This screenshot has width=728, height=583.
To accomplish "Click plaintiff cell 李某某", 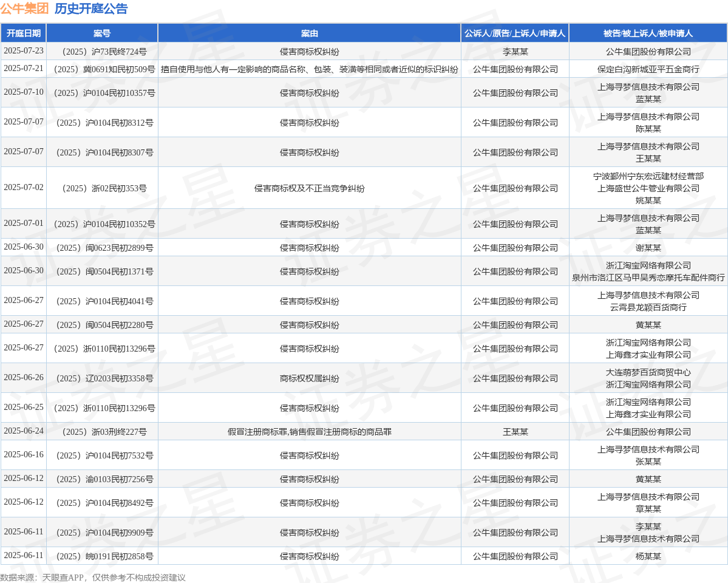I will tap(515, 52).
